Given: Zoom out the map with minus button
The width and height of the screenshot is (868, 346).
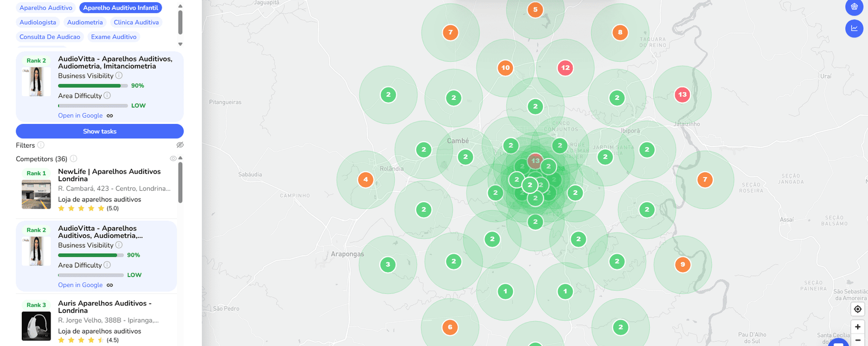Looking at the screenshot, I should 857,341.
